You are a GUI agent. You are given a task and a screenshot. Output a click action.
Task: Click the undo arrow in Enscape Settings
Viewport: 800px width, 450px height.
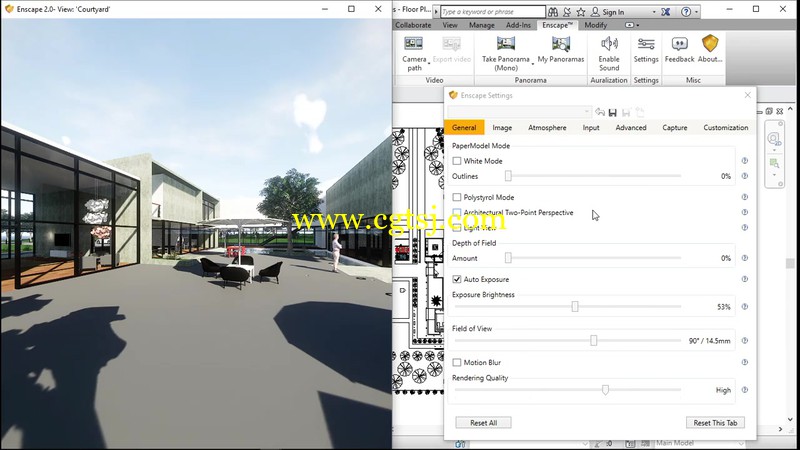click(x=600, y=112)
